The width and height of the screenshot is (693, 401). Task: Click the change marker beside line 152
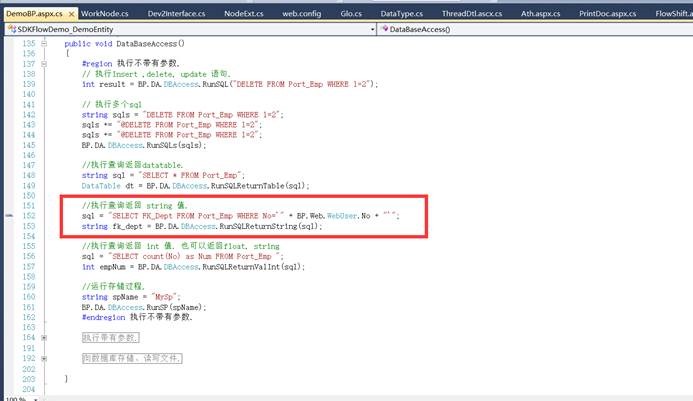pyautogui.click(x=9, y=215)
